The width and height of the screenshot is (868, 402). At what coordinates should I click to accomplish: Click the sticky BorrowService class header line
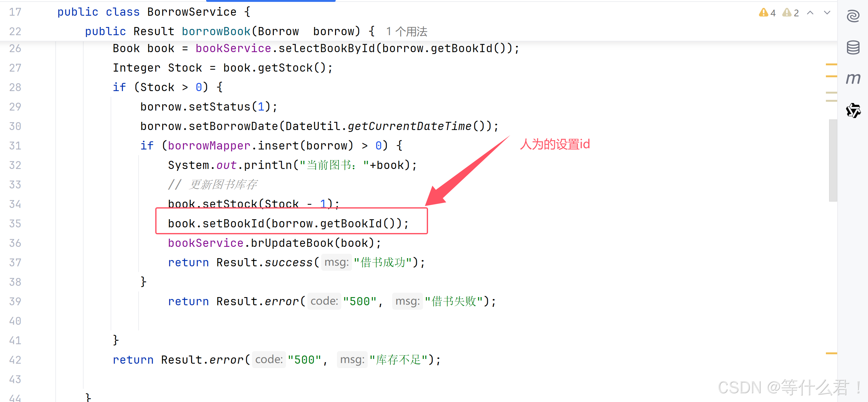coord(192,12)
